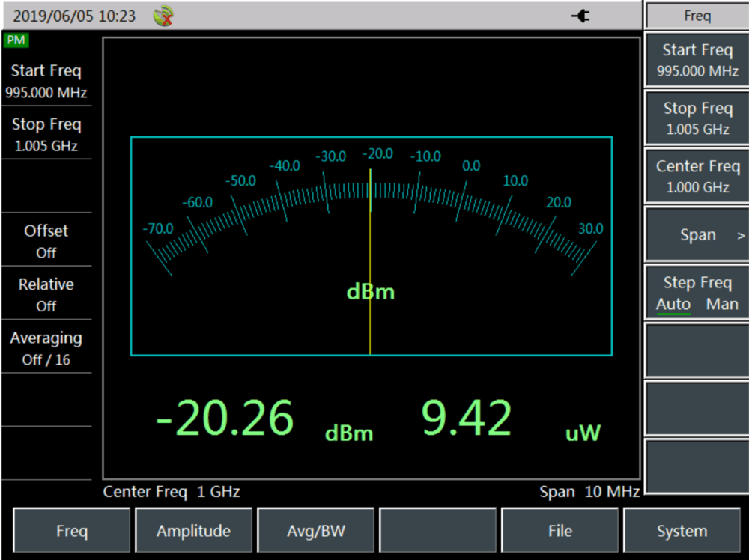Click the GPS status icon in top bar
749x560 pixels.
pos(163,16)
